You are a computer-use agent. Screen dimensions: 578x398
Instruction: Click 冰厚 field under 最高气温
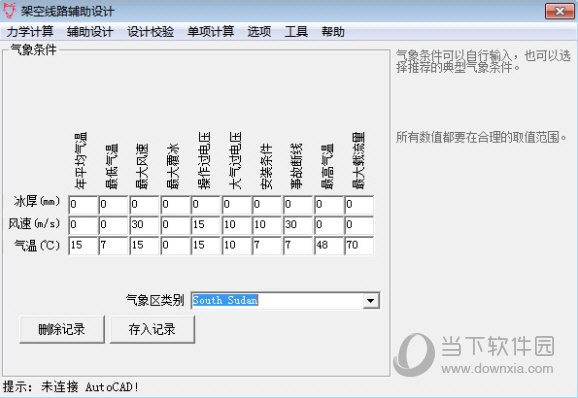(x=329, y=205)
